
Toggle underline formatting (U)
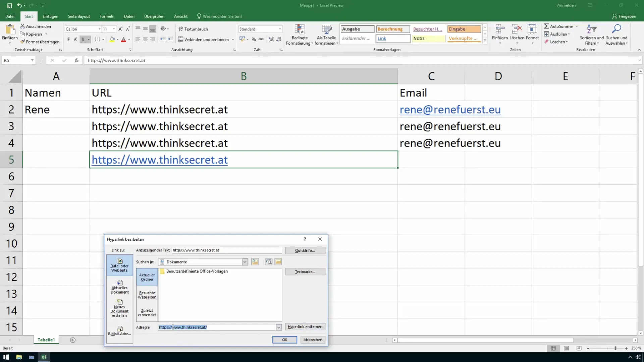[x=83, y=39]
